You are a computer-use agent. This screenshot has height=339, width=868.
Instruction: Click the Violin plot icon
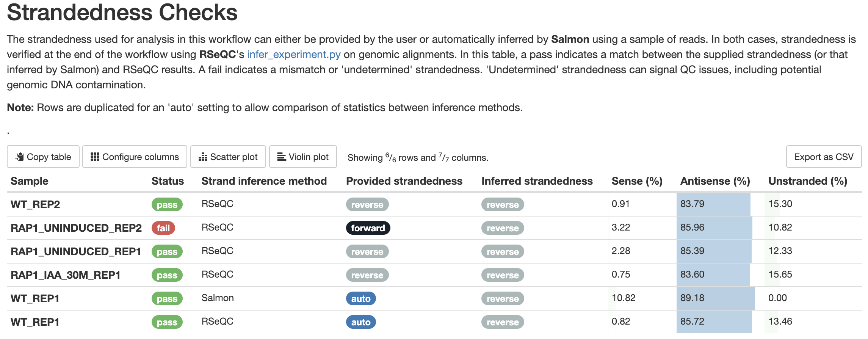pos(281,156)
